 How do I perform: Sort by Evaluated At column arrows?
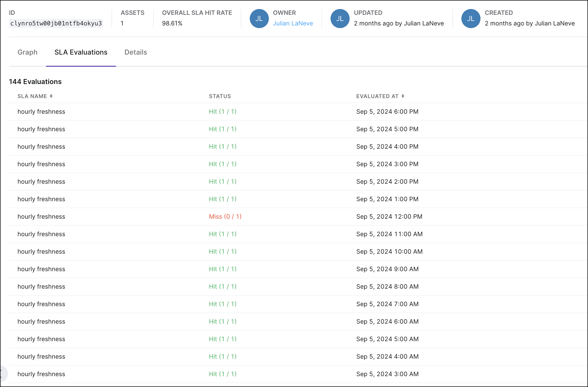(x=403, y=96)
